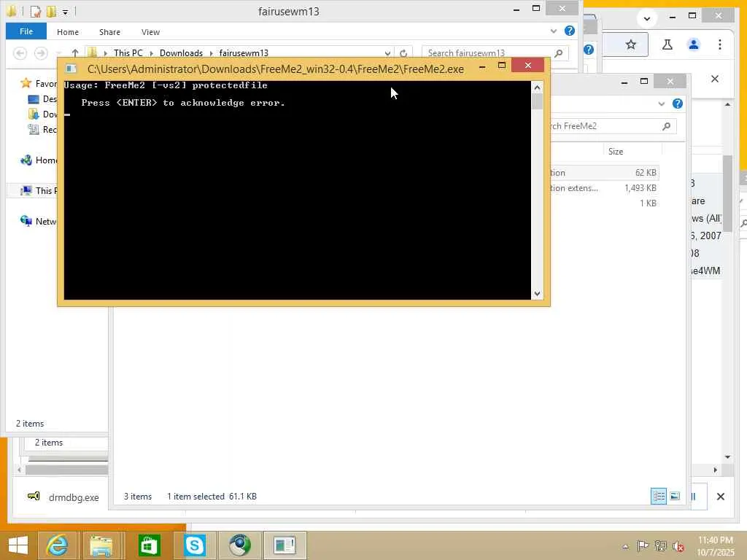This screenshot has width=747, height=560.
Task: Select the 1,493 KB file row
Action: [x=604, y=188]
